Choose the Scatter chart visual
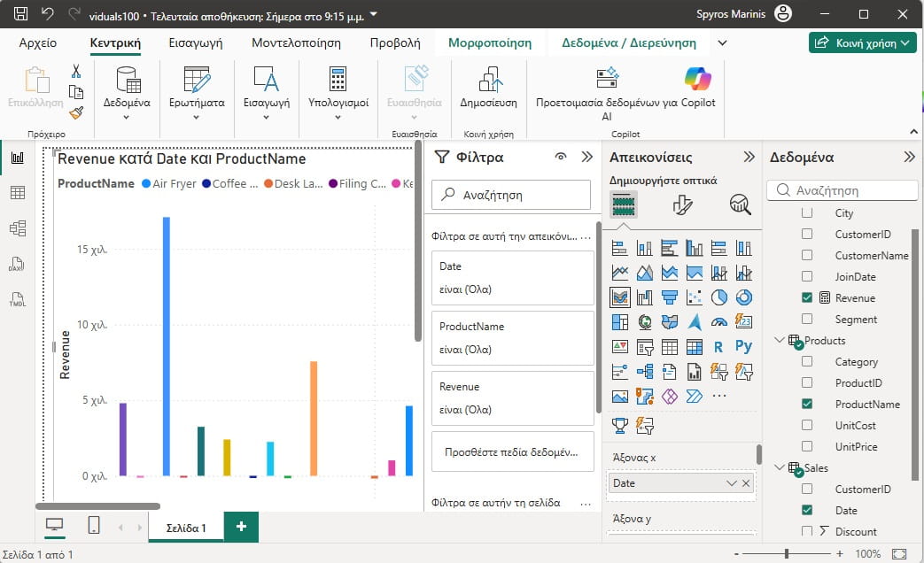The height and width of the screenshot is (563, 924). click(695, 297)
